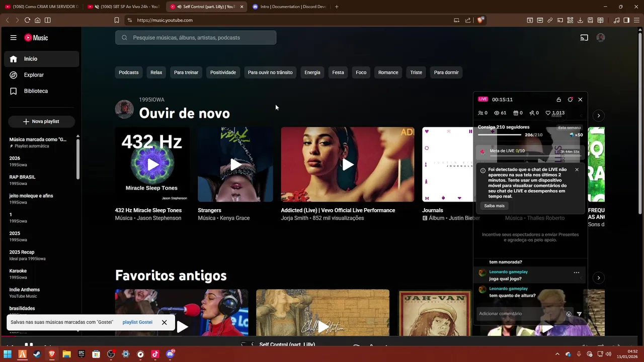This screenshot has height=362, width=644.
Task: Open Explorar in sidebar
Action: [x=42, y=75]
